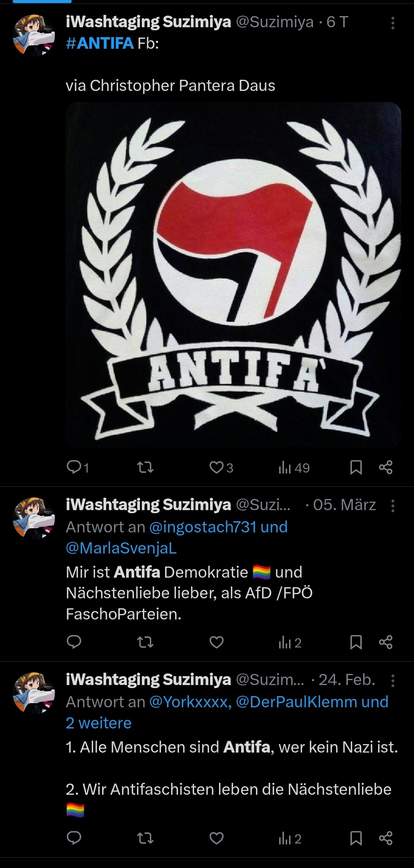
Task: Share the ANTIFA logo tweet
Action: click(x=386, y=467)
